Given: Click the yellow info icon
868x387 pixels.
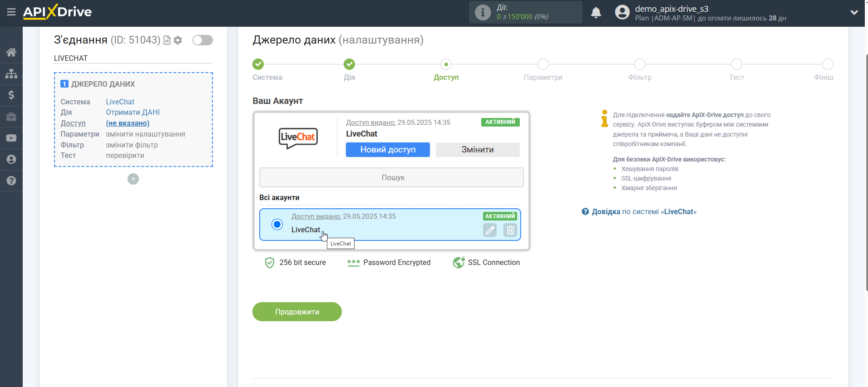Looking at the screenshot, I should pos(604,118).
